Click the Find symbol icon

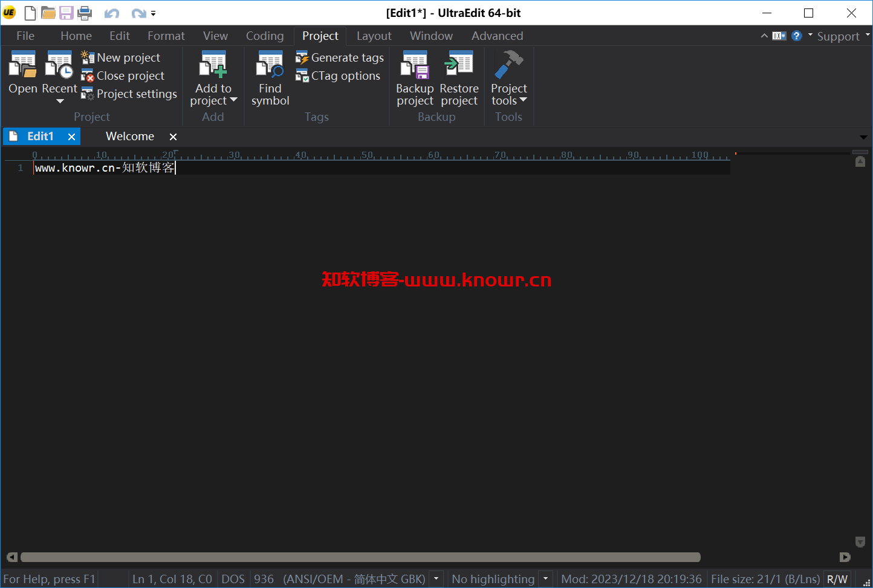pos(270,65)
